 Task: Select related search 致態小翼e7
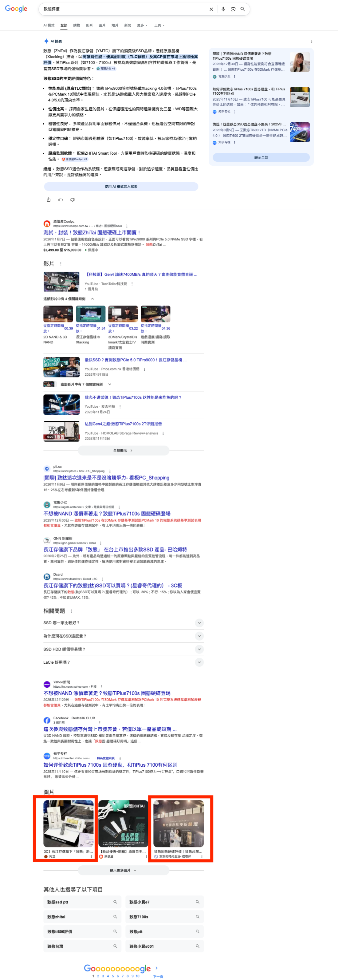[165, 902]
